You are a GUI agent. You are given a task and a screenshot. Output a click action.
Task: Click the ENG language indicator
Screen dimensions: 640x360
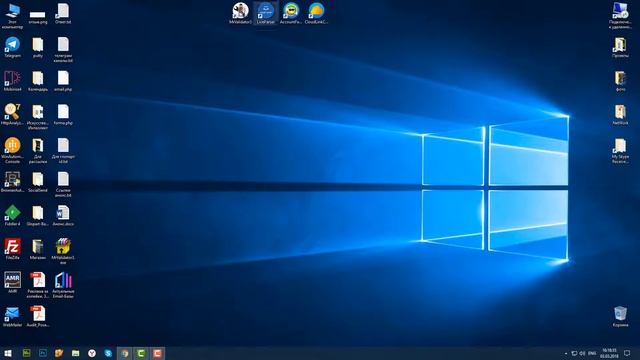pos(592,353)
